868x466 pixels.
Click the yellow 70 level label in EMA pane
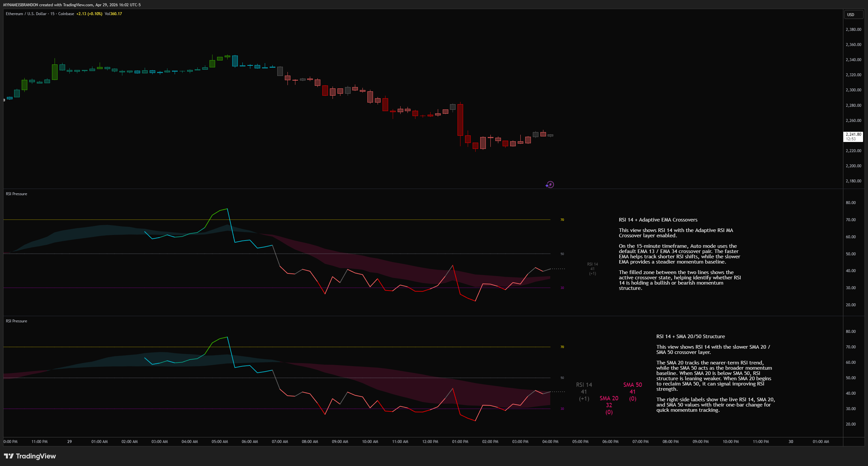tap(562, 220)
